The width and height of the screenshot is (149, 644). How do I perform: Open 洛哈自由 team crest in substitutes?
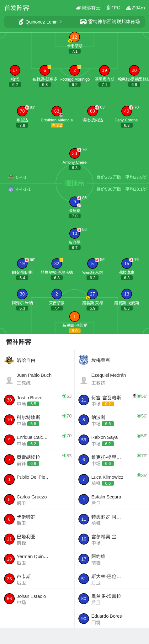click(9, 360)
